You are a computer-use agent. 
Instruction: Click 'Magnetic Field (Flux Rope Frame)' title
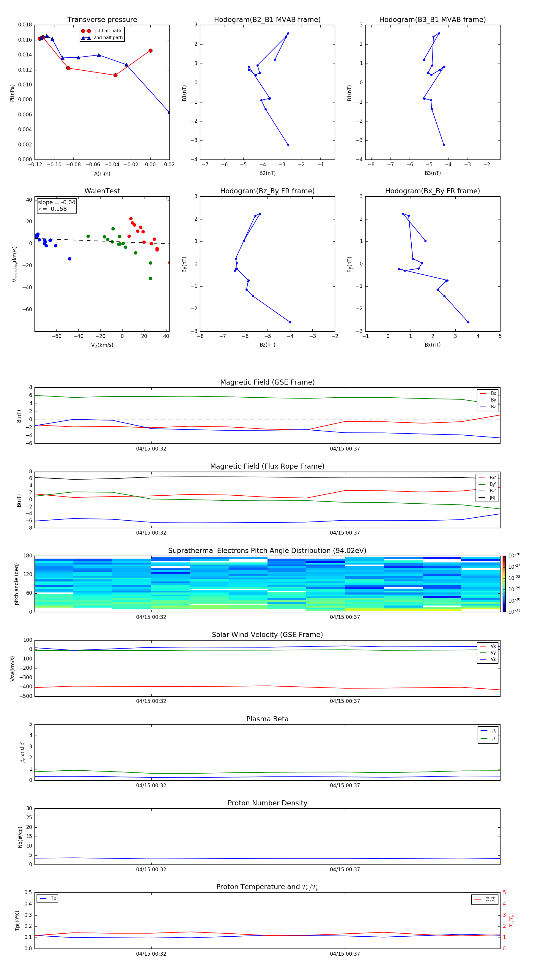point(267,467)
